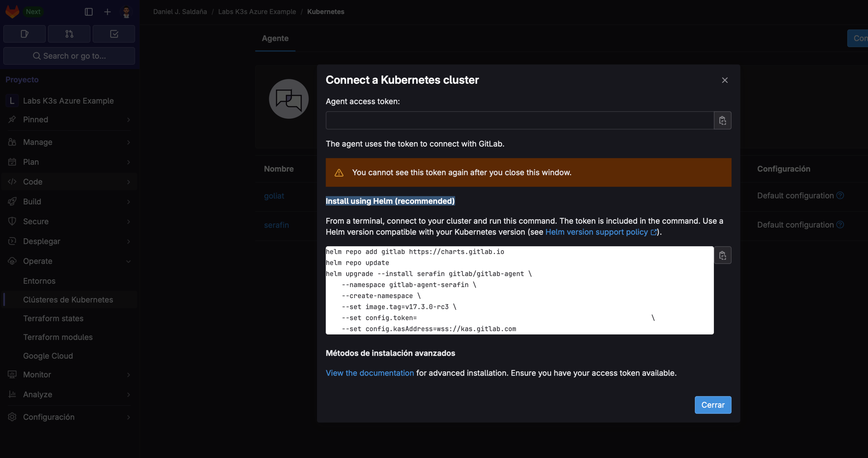Click the serafin agent name in list
This screenshot has width=868, height=458.
click(x=276, y=224)
